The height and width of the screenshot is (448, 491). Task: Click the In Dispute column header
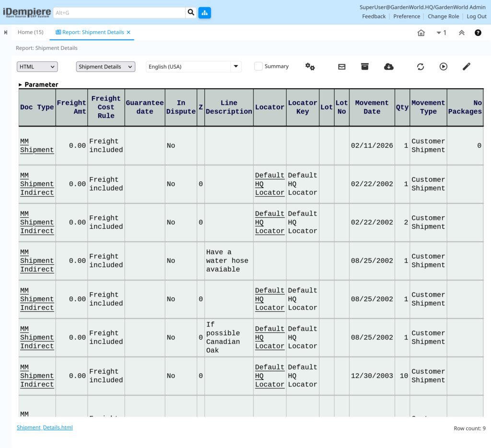(181, 107)
